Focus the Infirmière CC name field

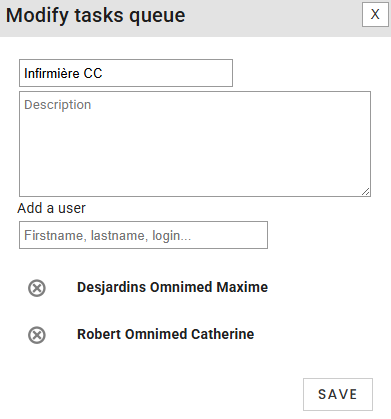pos(126,73)
